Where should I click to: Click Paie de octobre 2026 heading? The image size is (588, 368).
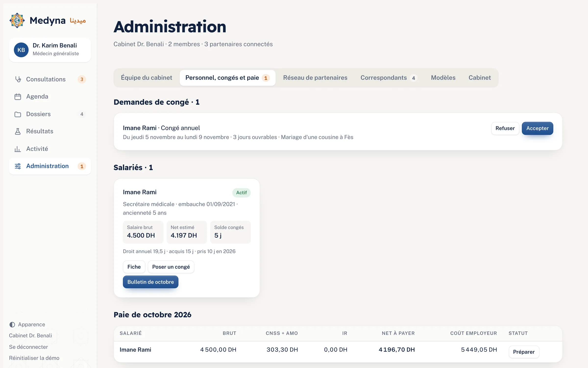(x=152, y=315)
